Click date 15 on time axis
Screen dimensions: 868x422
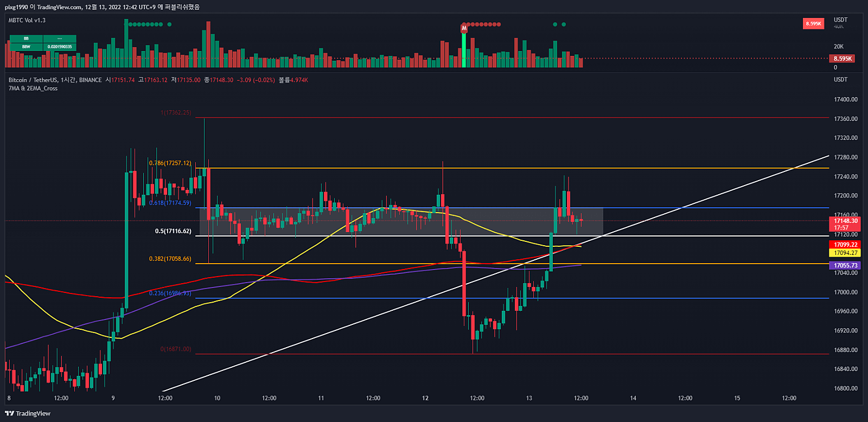737,398
